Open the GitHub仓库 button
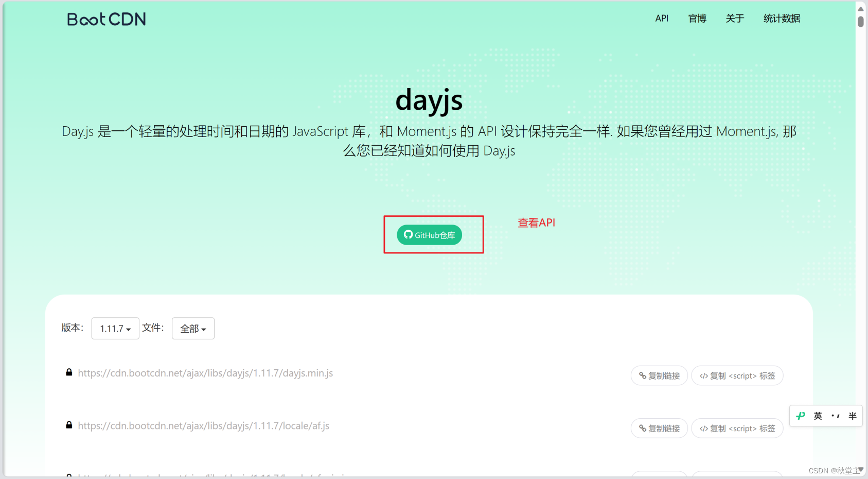The width and height of the screenshot is (868, 479). coord(429,235)
